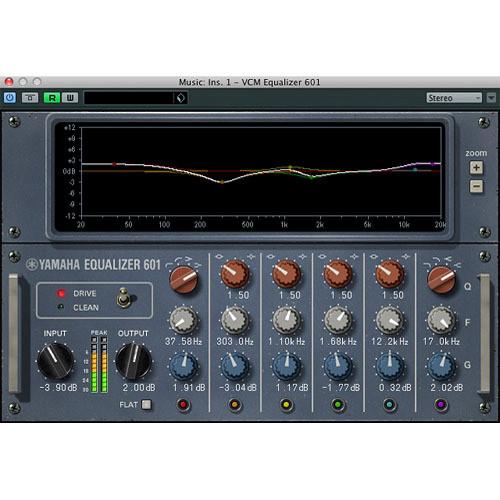Click the low shelf filter type knob
Image resolution: width=500 pixels, height=500 pixels.
point(184,280)
